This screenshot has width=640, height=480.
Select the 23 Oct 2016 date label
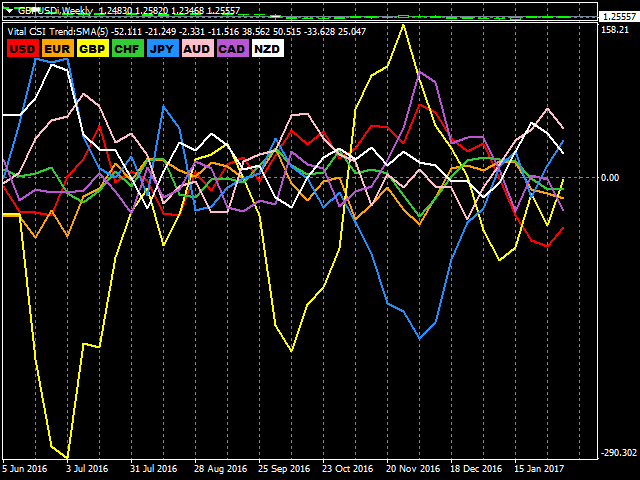click(348, 469)
